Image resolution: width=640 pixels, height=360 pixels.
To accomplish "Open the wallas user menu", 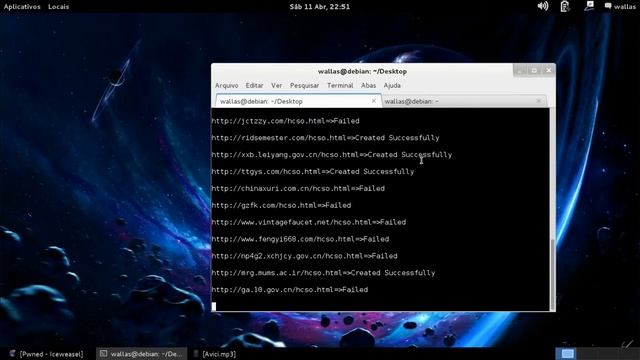I will point(620,7).
